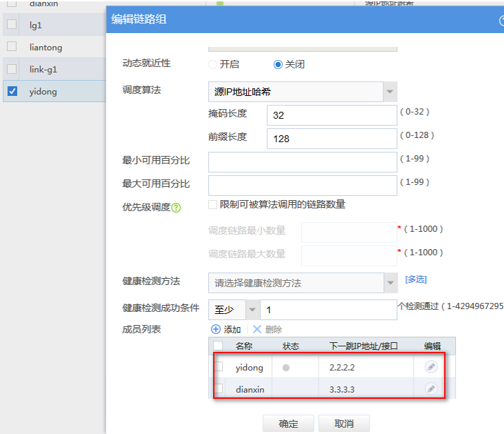Click the 多选 multi-select link
Viewport: 504px width, 434px height.
(416, 279)
